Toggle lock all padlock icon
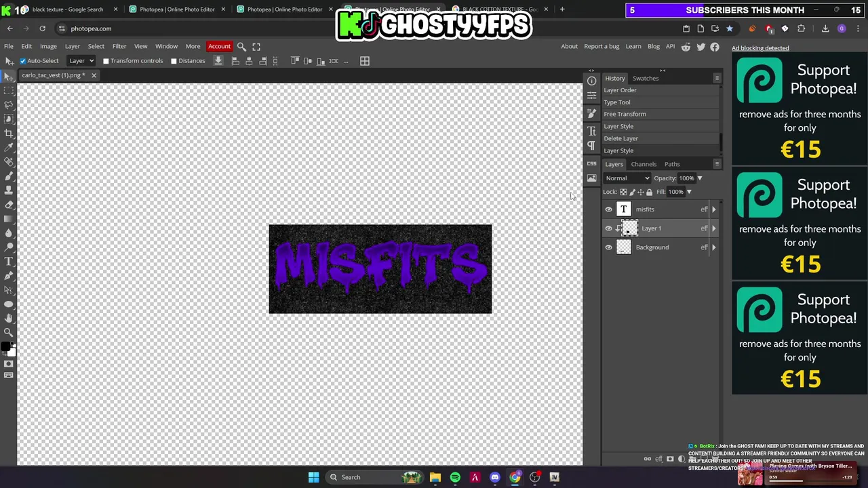The width and height of the screenshot is (868, 488). click(650, 192)
